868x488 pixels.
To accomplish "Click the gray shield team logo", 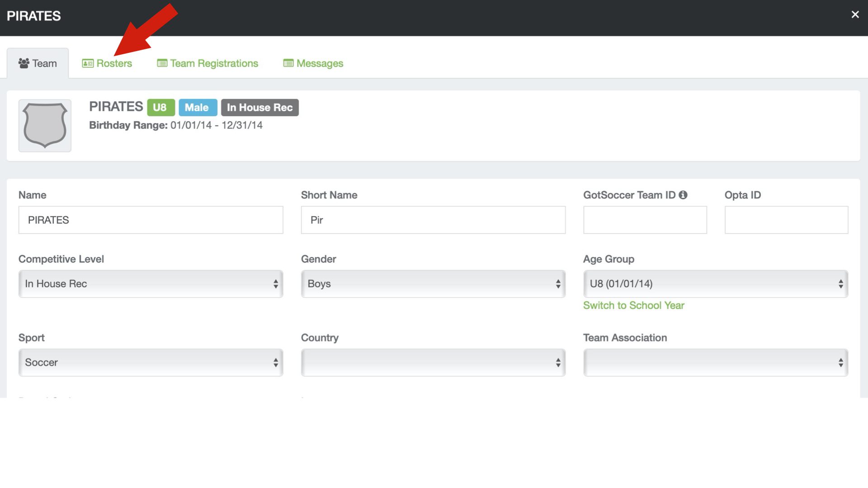I will (x=45, y=126).
